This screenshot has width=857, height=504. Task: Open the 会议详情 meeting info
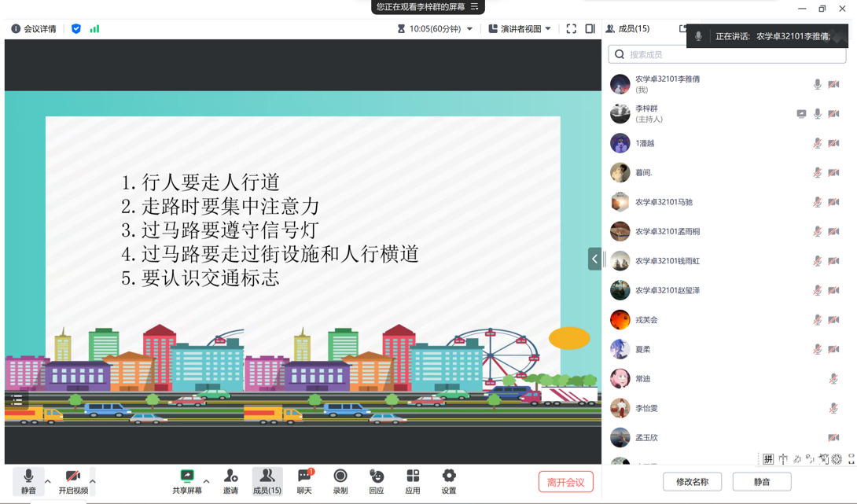[x=34, y=29]
